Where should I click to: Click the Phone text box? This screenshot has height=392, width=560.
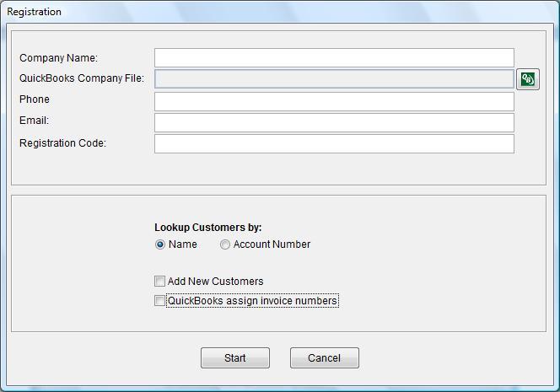[334, 101]
